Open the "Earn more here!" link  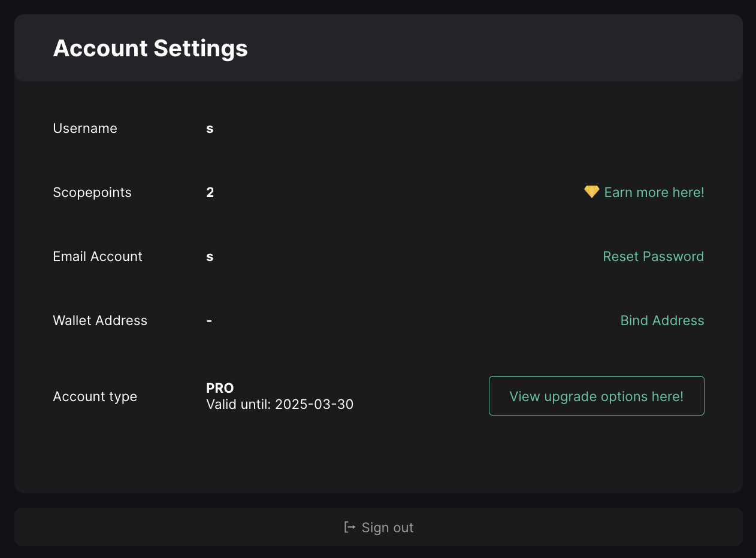point(654,192)
